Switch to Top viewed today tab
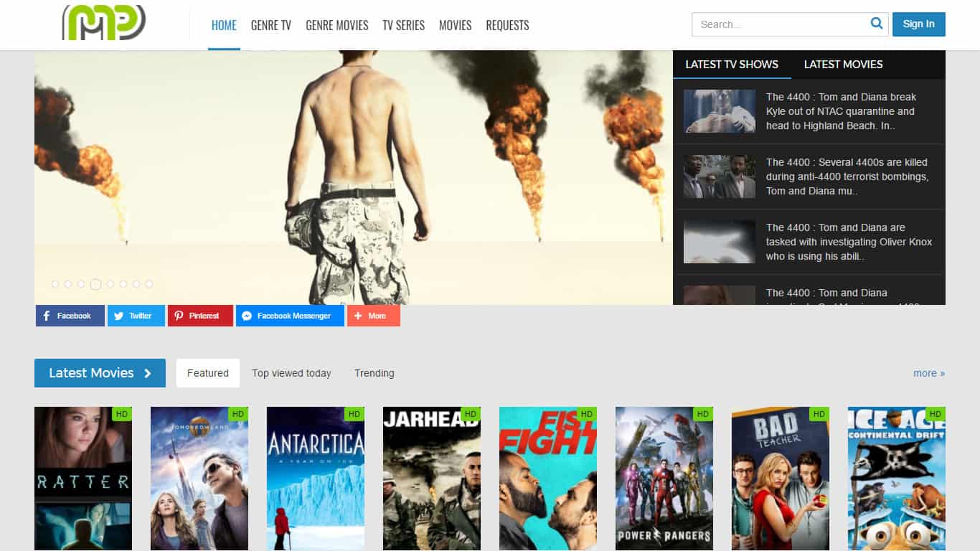Image resolution: width=980 pixels, height=551 pixels. (291, 373)
